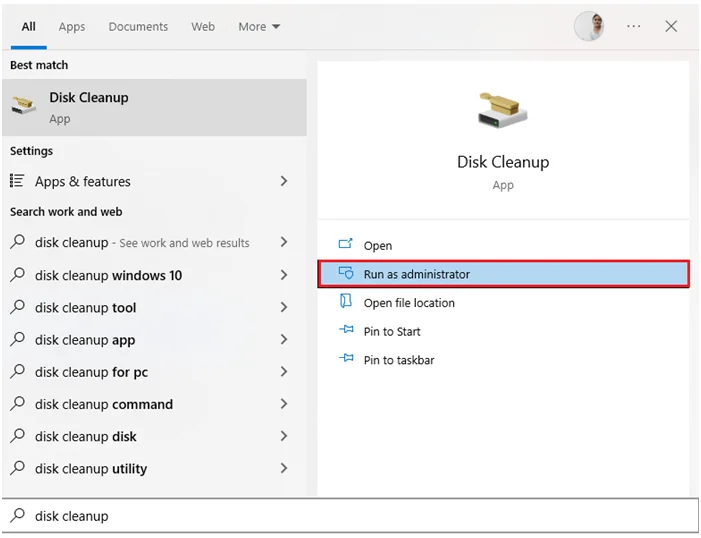Click the magnifier icon beside 'disk cleanup disk'
The width and height of the screenshot is (701, 538).
click(x=17, y=435)
